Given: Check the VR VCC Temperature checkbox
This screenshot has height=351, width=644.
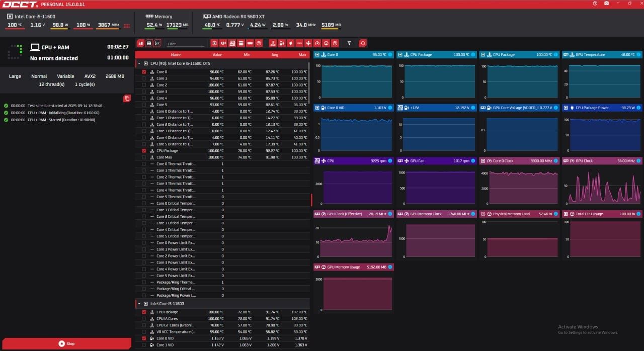Looking at the screenshot, I should tap(144, 332).
